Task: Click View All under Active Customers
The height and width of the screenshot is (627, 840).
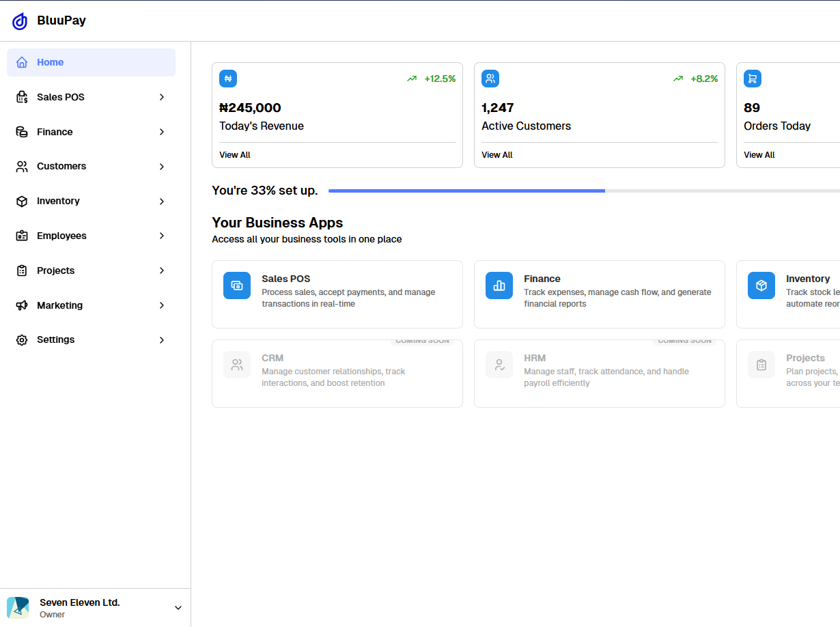Action: (497, 155)
